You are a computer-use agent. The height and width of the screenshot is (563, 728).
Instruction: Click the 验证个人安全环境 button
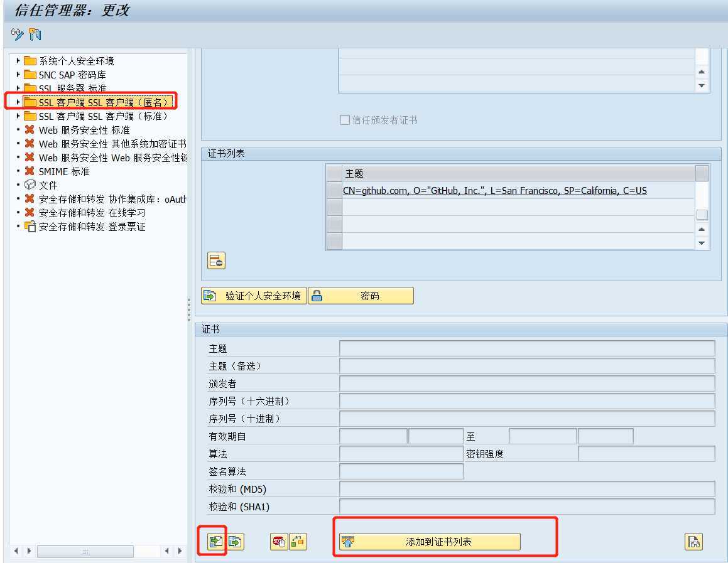[254, 296]
